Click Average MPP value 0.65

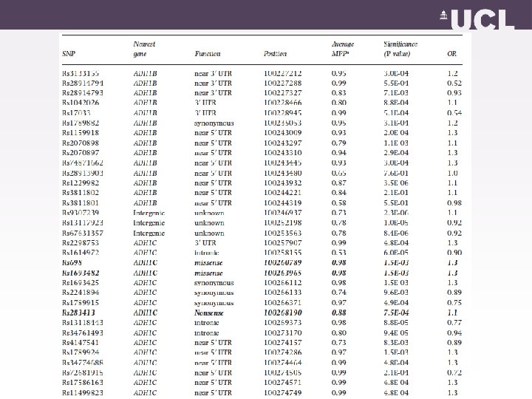(x=338, y=173)
